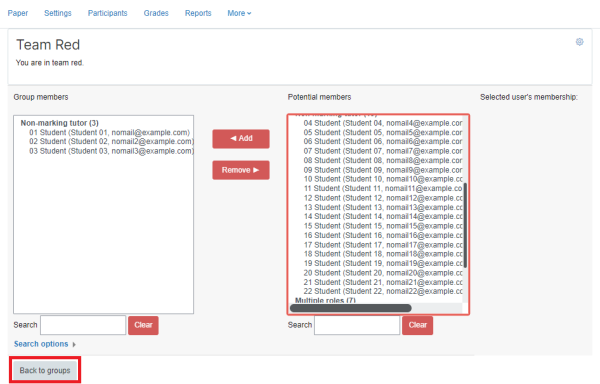Select 08 Student in potential members
The image size is (600, 384).
383,160
